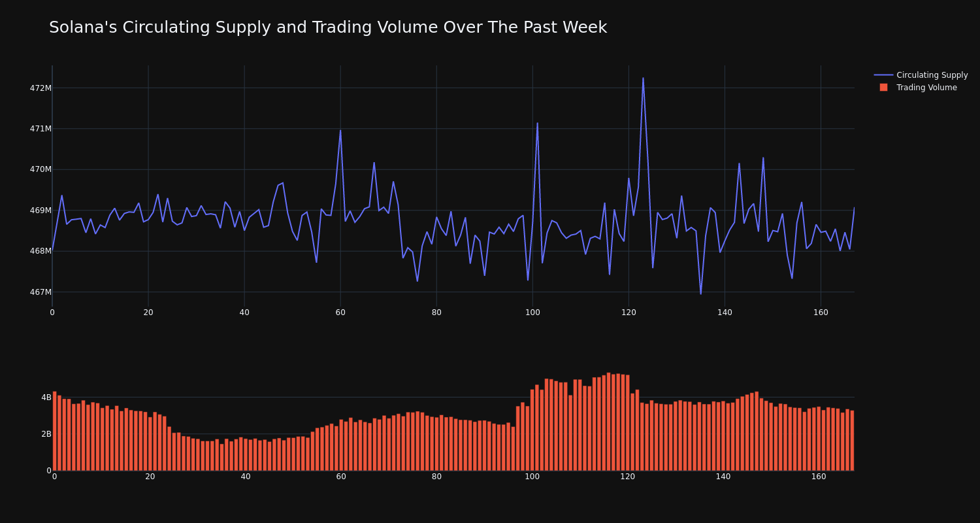Click the 468M y-axis label
This screenshot has height=523, width=980.
point(41,251)
